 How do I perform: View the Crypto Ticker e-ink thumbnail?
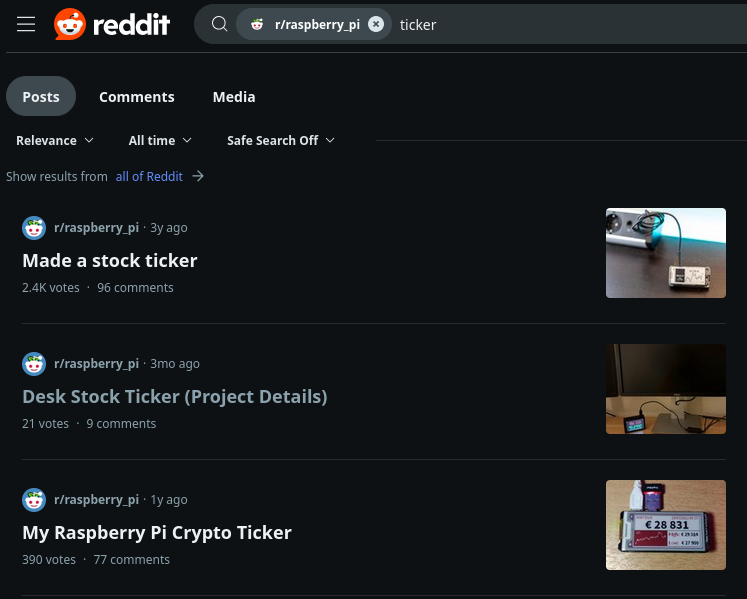[x=666, y=525]
